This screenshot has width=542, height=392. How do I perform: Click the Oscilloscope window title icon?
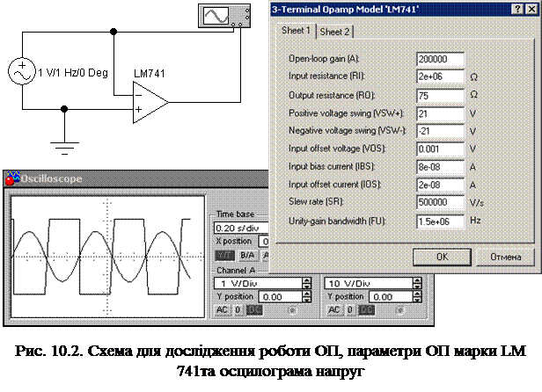(x=12, y=178)
